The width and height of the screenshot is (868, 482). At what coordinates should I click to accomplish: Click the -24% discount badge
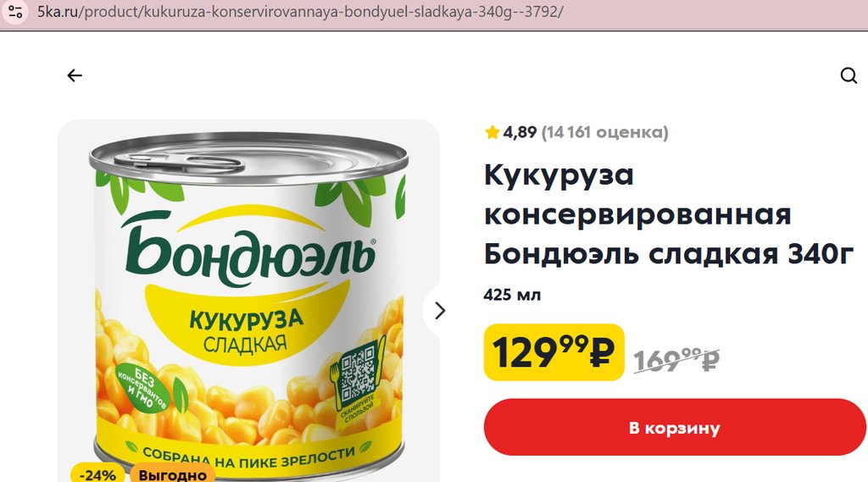click(98, 474)
